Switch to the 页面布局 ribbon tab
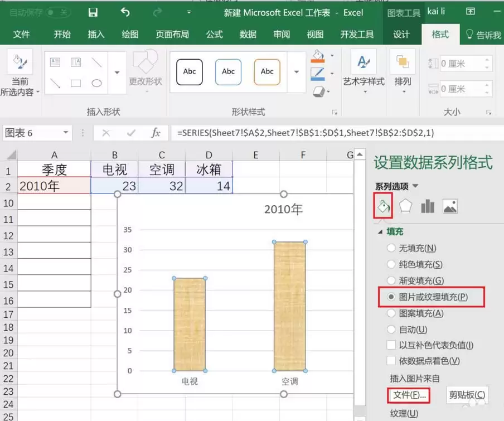504x421 pixels. pos(172,34)
